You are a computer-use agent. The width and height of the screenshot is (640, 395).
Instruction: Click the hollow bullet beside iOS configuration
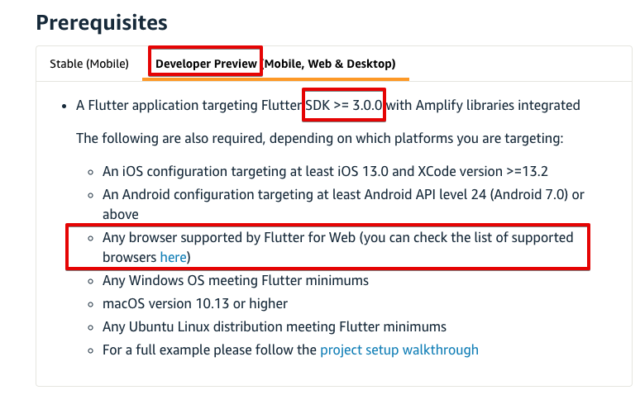click(91, 172)
